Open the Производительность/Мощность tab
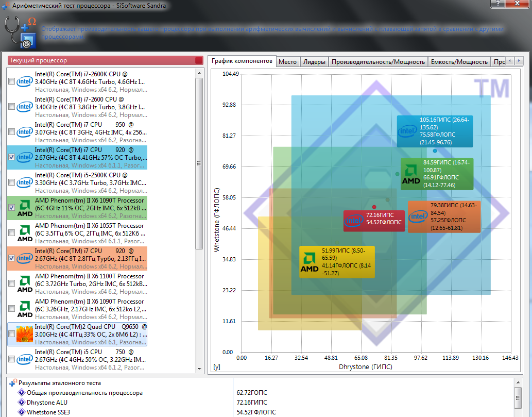 tap(379, 62)
